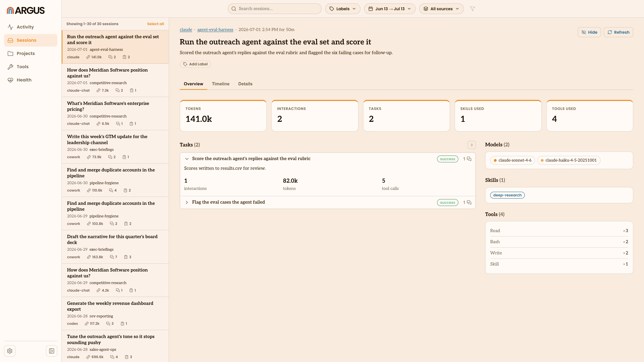The width and height of the screenshot is (644, 362).
Task: Follow the agent-eval-harness project link
Action: [215, 30]
